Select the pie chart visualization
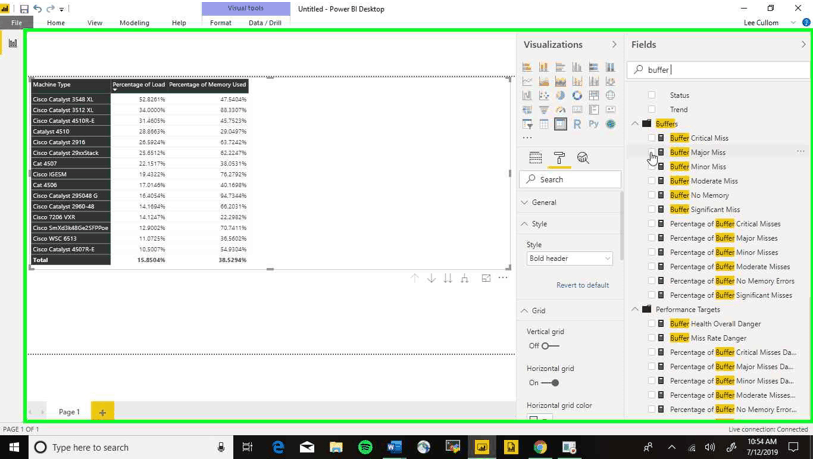 click(560, 96)
